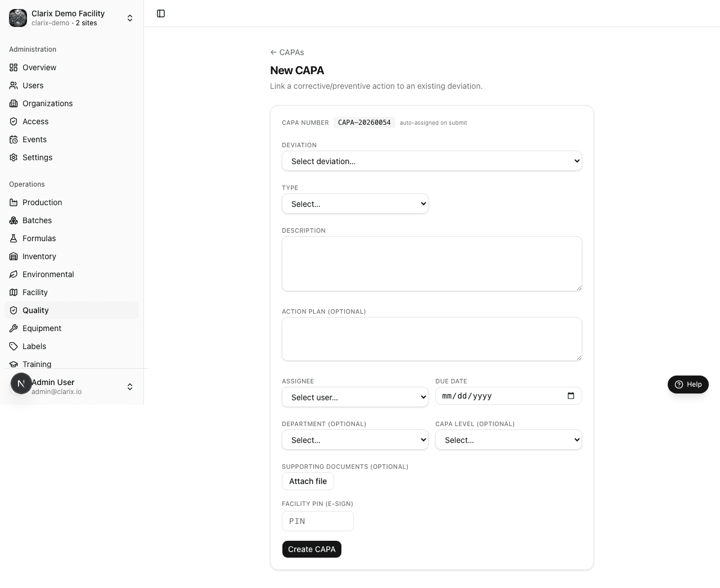Click the Inventory warehouse icon
The image size is (720, 588).
click(x=13, y=256)
